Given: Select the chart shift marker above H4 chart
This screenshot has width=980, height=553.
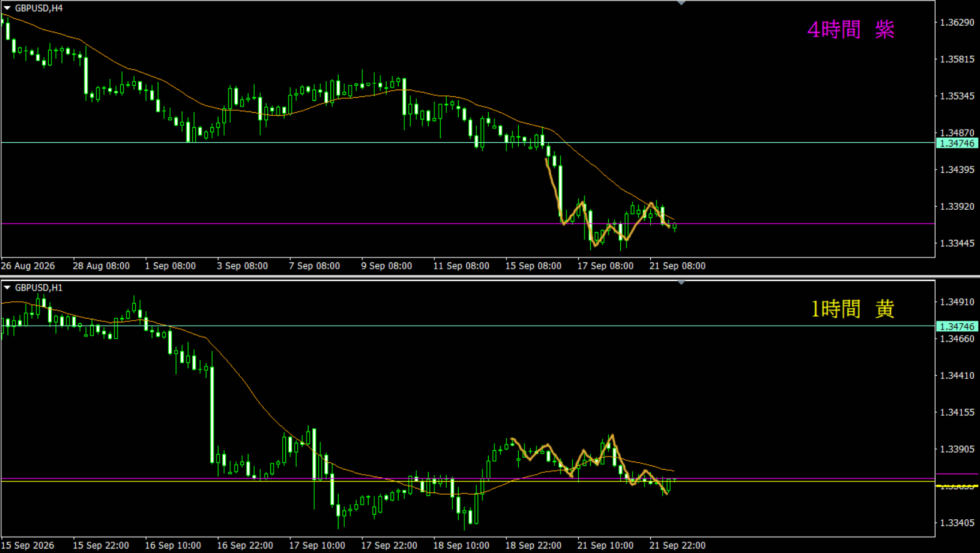Looking at the screenshot, I should [x=681, y=3].
